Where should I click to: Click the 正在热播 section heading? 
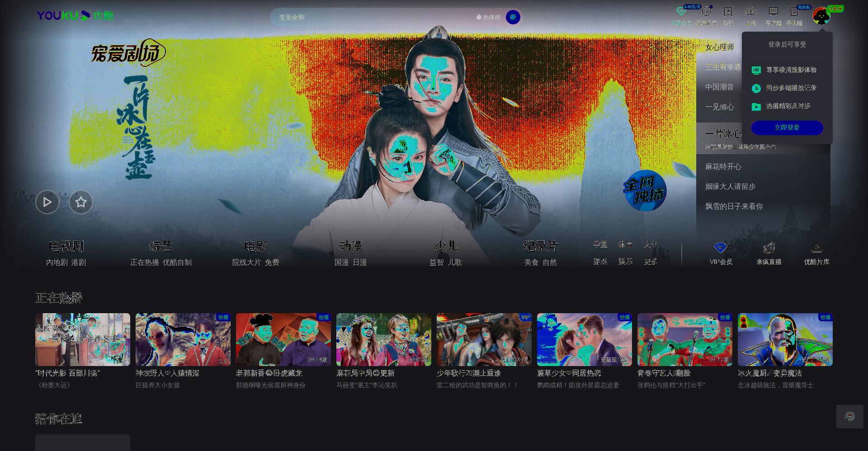coord(59,298)
